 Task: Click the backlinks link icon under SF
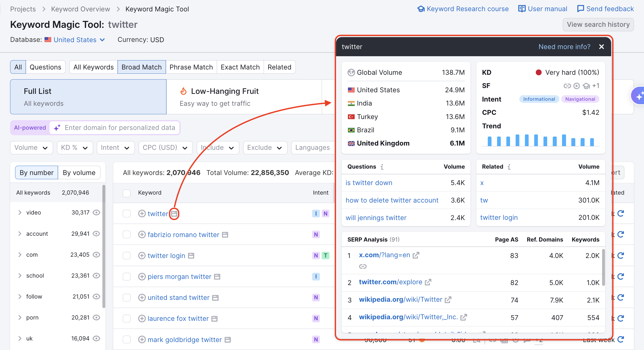point(568,86)
